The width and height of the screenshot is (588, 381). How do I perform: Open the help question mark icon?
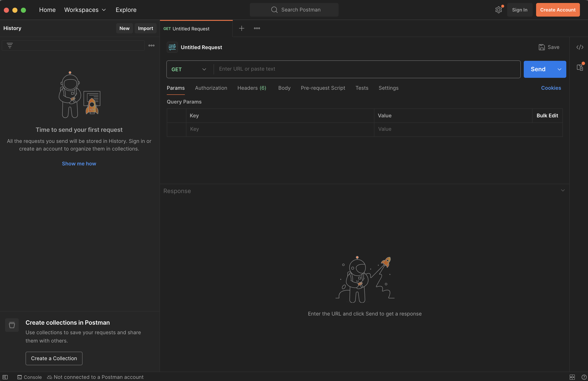coord(584,377)
